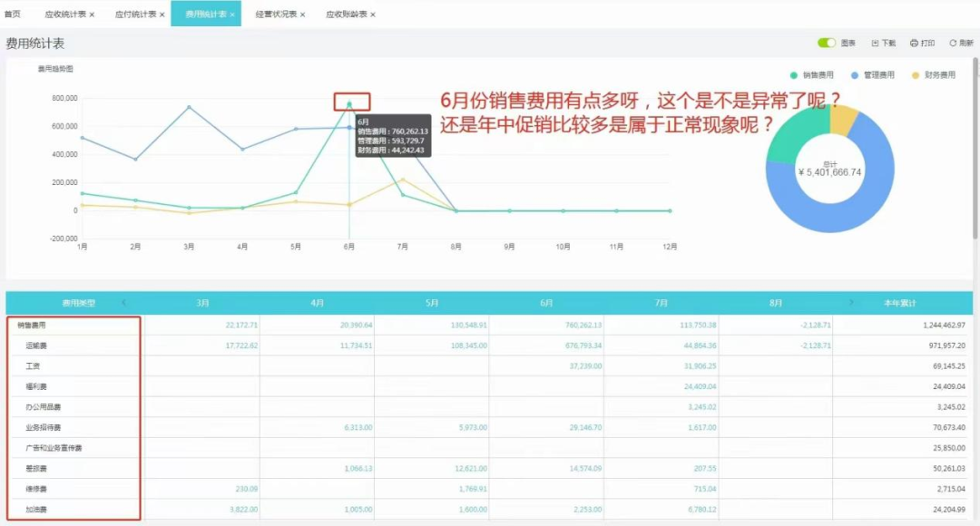Switch to the 应收账龄表 tab
The image size is (980, 526).
[347, 14]
